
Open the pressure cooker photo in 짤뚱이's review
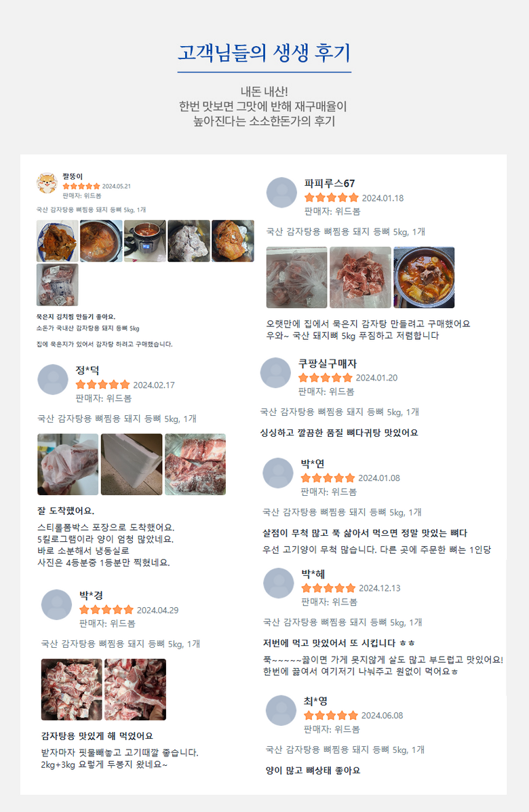[x=145, y=241]
